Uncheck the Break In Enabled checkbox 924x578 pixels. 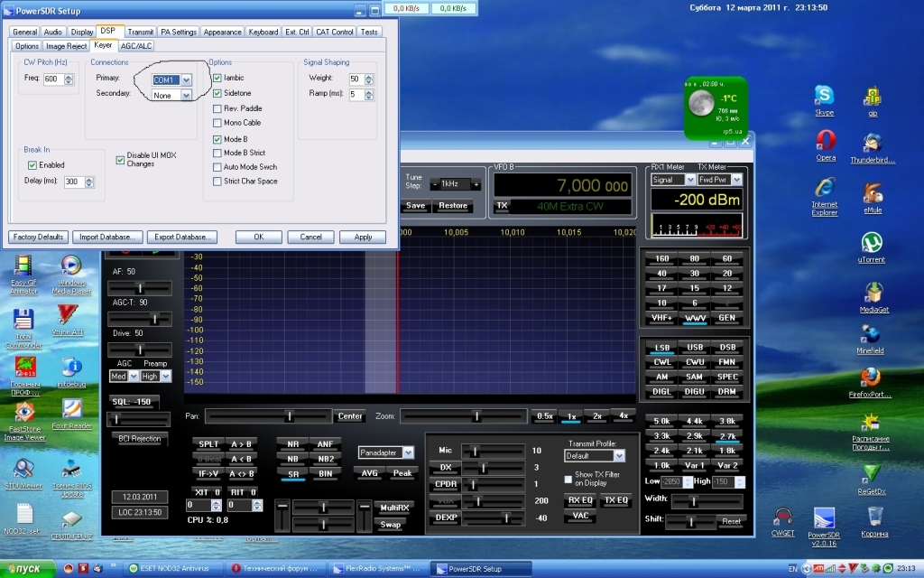pos(32,165)
